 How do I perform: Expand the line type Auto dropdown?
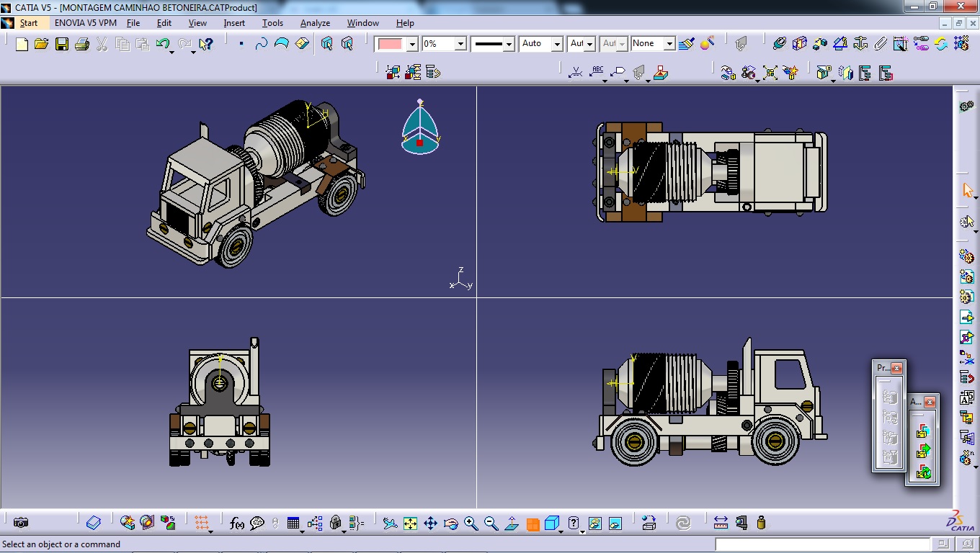point(557,44)
